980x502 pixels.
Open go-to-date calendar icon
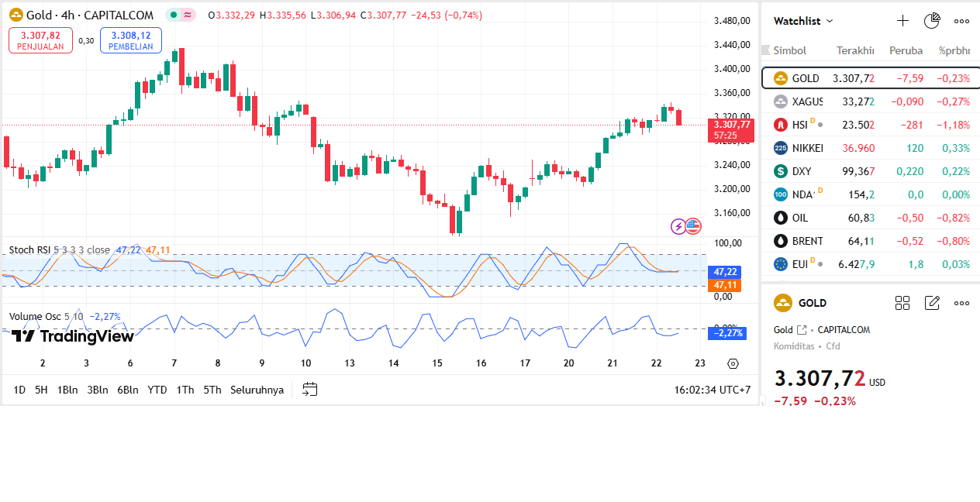point(310,390)
